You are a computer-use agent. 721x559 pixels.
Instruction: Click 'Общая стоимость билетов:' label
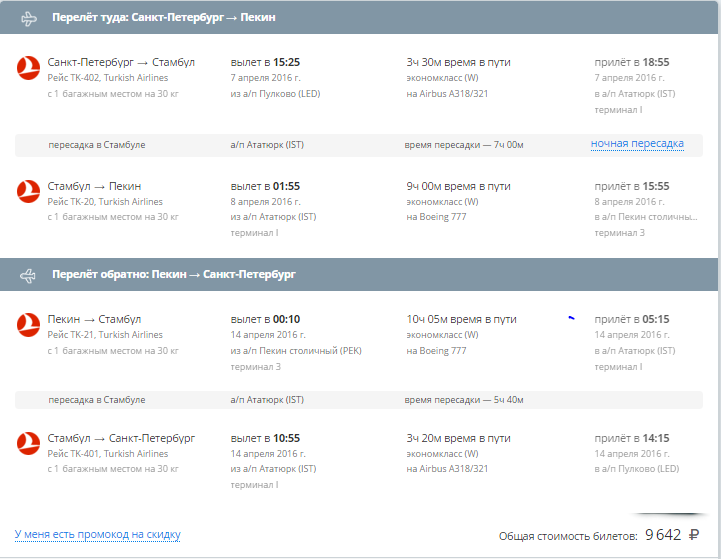point(568,536)
